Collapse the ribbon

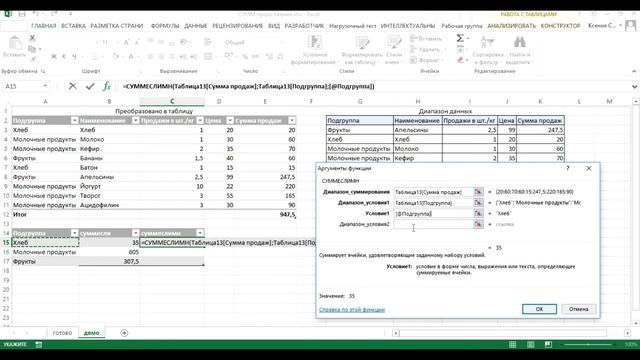[x=634, y=71]
